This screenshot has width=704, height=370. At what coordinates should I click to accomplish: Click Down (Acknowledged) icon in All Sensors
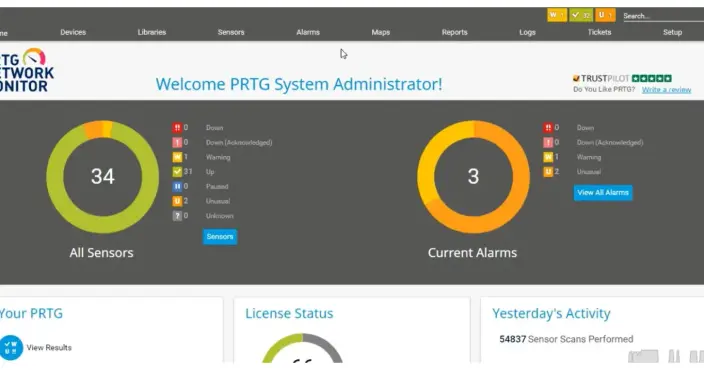point(177,142)
